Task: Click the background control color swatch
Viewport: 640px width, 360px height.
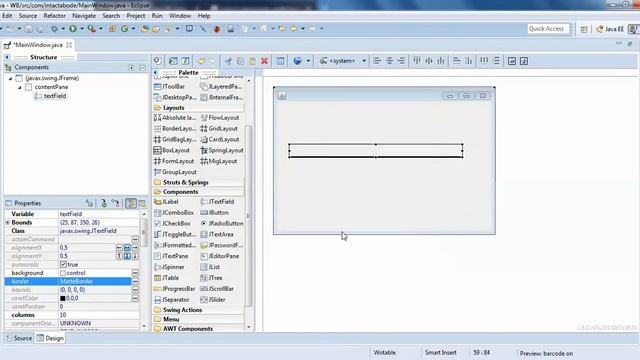Action: point(63,273)
